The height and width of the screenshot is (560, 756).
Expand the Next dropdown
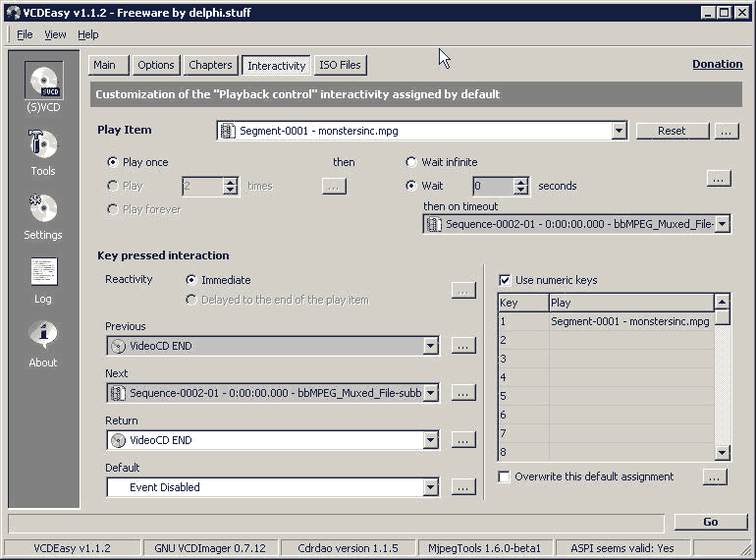(431, 393)
